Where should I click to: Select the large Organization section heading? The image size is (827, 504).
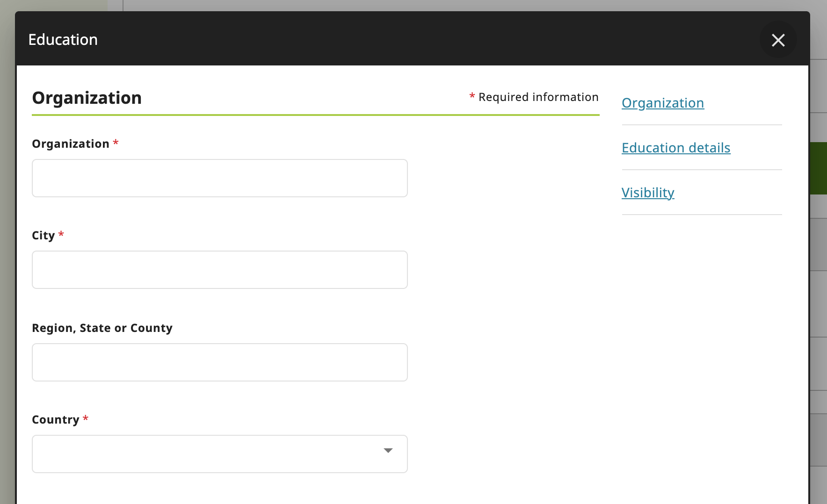click(x=87, y=98)
